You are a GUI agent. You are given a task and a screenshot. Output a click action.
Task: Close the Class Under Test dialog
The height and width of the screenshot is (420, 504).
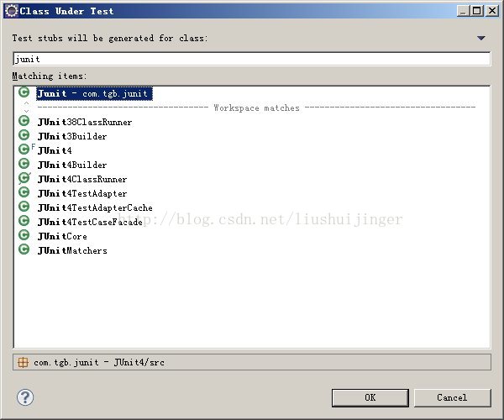click(x=492, y=11)
